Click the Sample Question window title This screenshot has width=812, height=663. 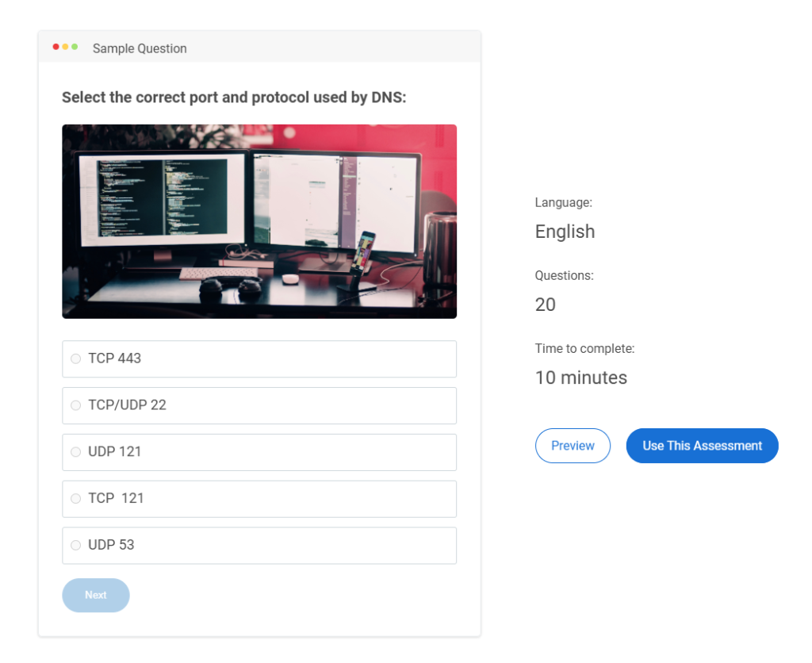click(x=140, y=48)
